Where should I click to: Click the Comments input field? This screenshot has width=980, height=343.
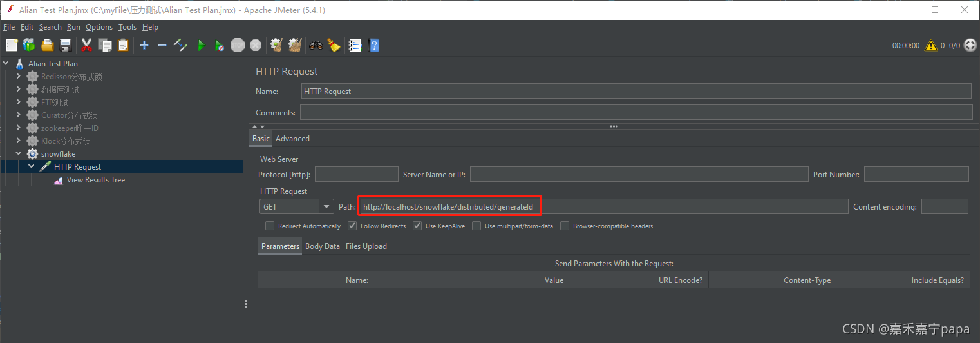click(x=636, y=113)
